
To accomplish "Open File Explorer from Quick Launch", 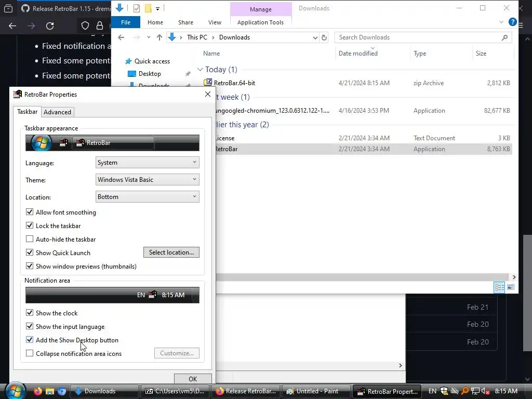I will (50, 391).
